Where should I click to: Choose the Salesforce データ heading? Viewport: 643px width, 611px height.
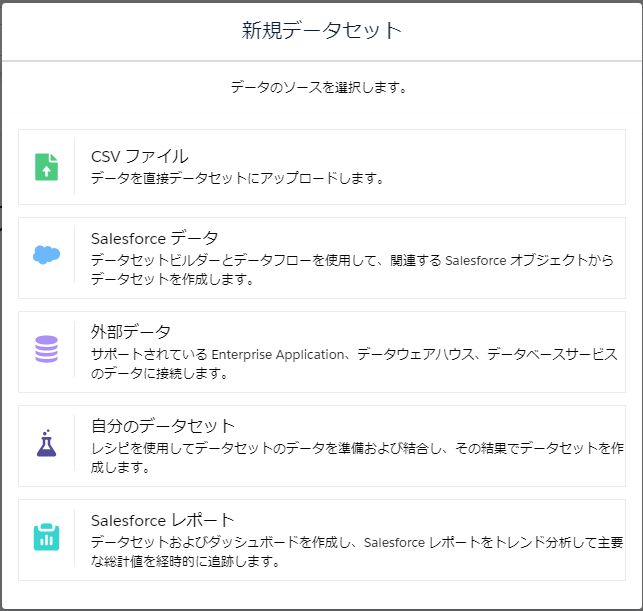[154, 238]
